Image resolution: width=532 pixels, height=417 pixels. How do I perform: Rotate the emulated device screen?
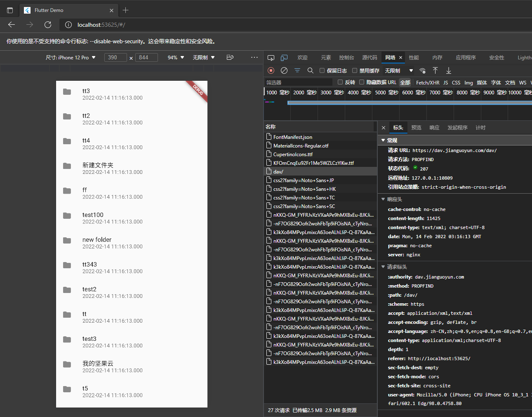pos(230,57)
